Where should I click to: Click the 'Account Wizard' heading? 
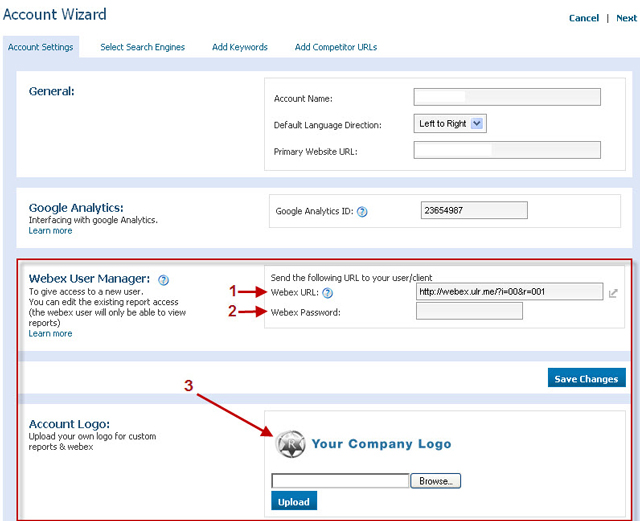55,14
